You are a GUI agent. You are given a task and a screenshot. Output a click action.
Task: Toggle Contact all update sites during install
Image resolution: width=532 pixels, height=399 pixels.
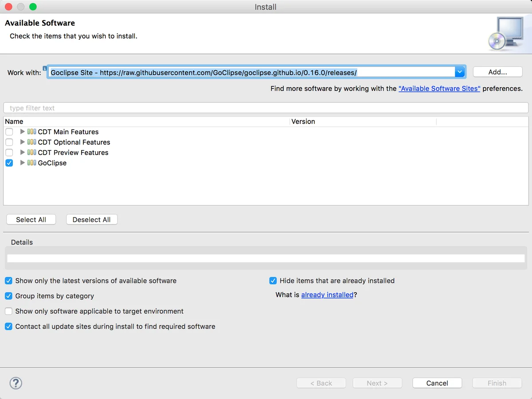(8, 326)
